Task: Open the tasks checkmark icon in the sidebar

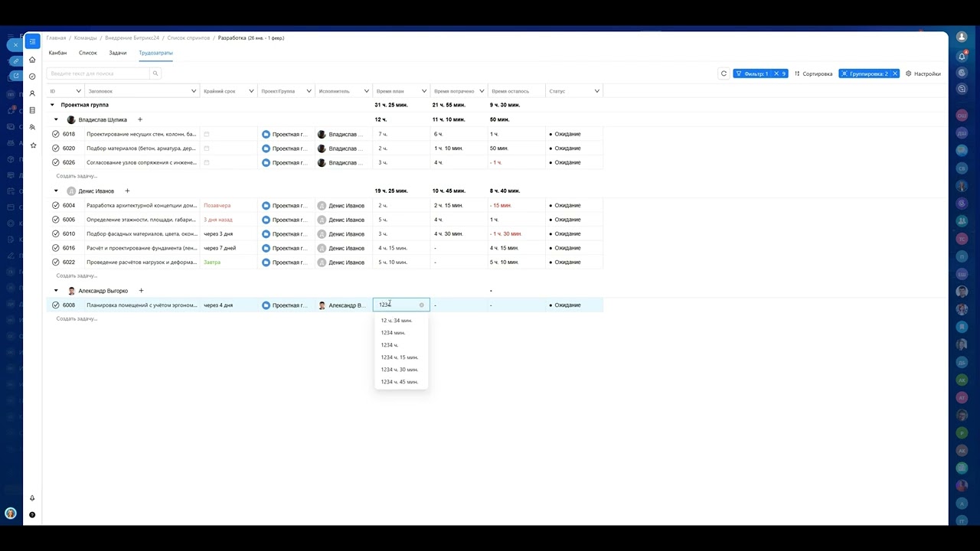Action: click(x=32, y=77)
